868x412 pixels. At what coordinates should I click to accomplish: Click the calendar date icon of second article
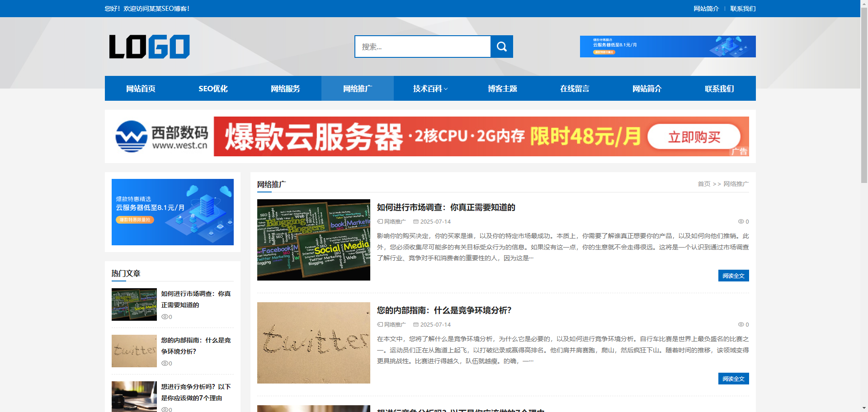coord(415,324)
